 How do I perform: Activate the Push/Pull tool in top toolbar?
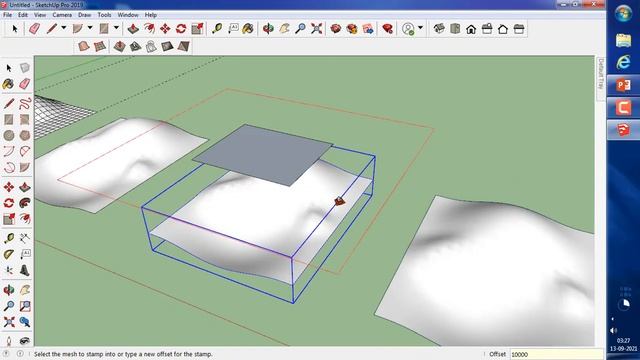tap(133, 29)
